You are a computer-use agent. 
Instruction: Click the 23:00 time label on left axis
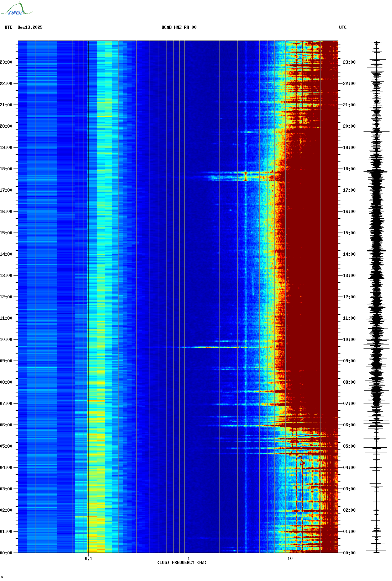(x=6, y=62)
